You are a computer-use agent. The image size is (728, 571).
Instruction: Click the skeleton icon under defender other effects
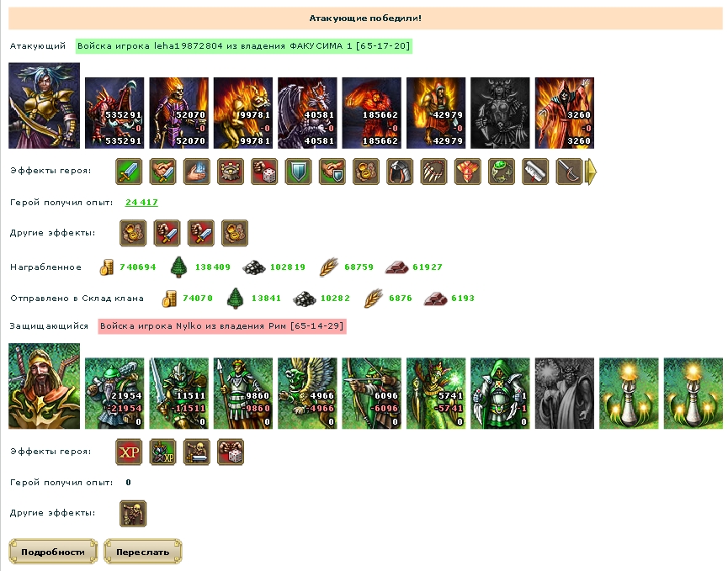133,514
